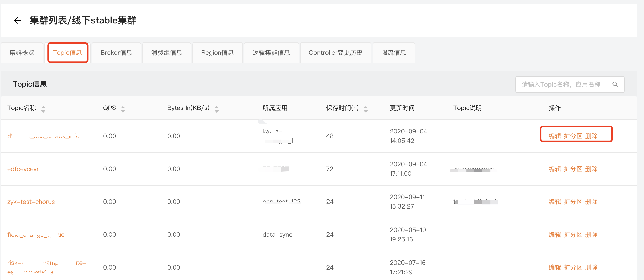Viewport: 644px width, 280px height.
Task: Click the back arrow beside cluster title
Action: tap(17, 20)
